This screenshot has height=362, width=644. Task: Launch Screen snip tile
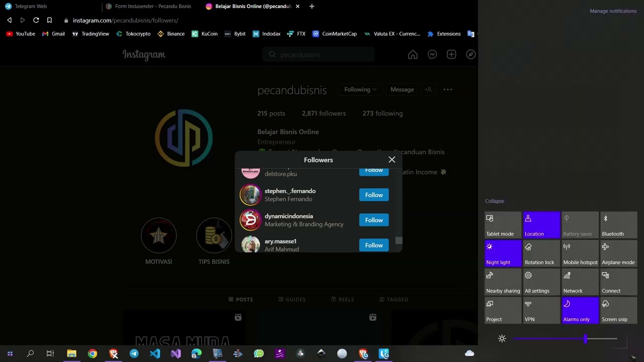[x=618, y=311]
